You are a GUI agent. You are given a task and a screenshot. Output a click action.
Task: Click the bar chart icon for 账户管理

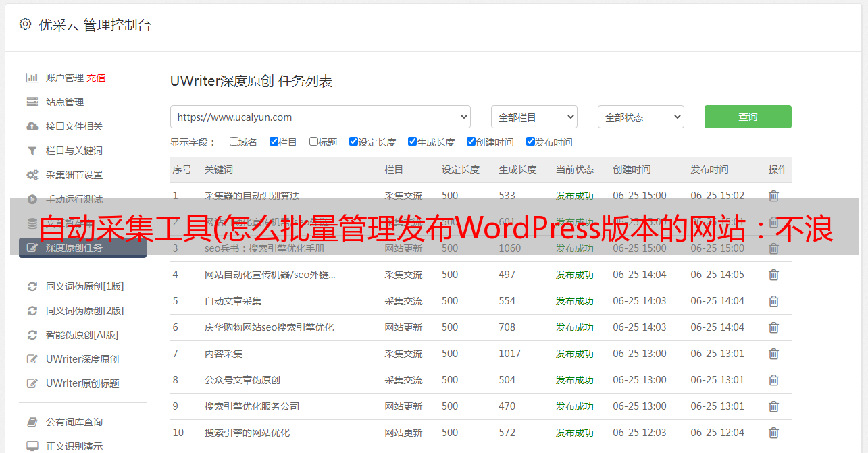pyautogui.click(x=32, y=78)
